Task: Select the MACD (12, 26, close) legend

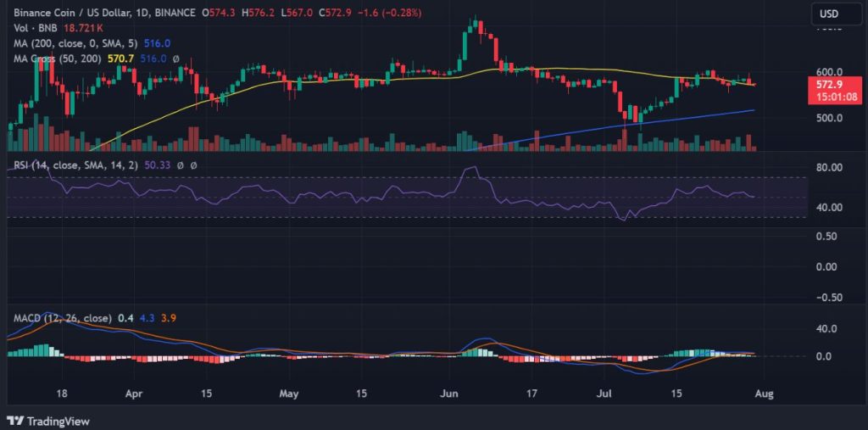Action: click(63, 319)
